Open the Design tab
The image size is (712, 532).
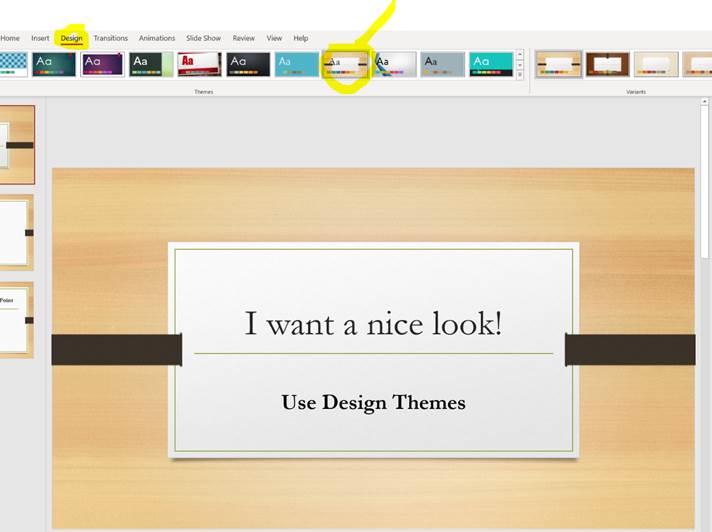(x=71, y=38)
